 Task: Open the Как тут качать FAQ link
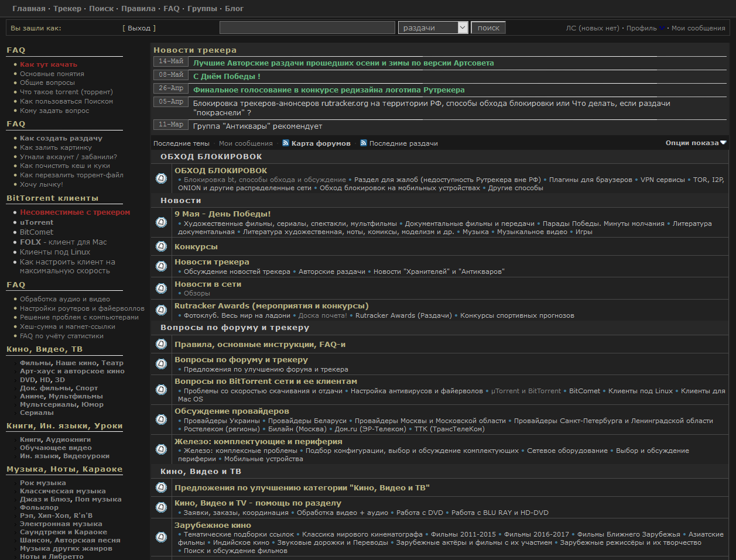(49, 64)
